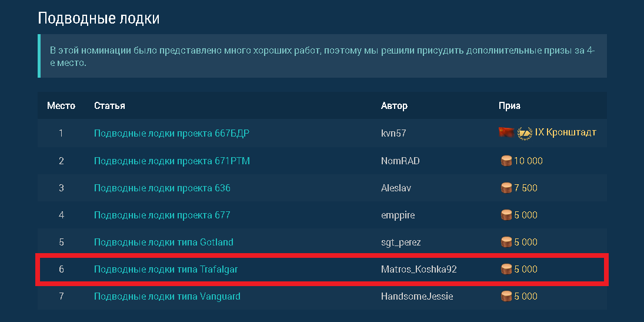Open article Подводные лодки типа Vanguard
The height and width of the screenshot is (322, 644).
167,296
